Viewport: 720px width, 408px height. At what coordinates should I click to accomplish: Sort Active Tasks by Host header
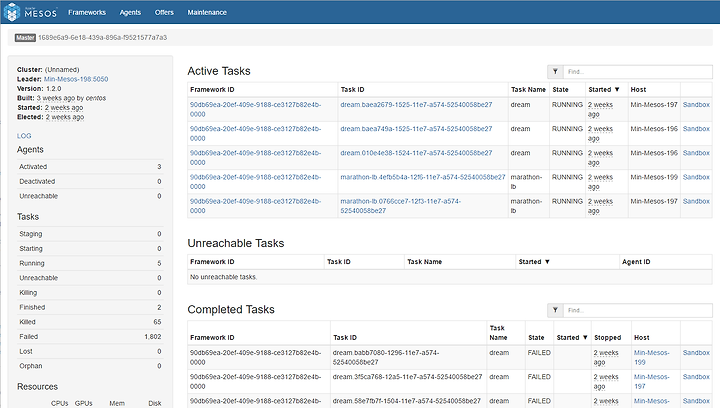pos(638,89)
